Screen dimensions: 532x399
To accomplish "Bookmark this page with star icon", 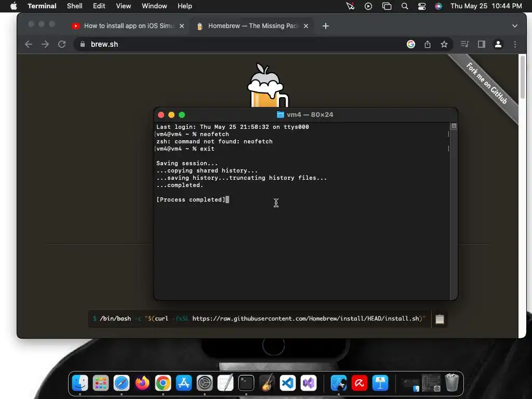I will pos(444,44).
